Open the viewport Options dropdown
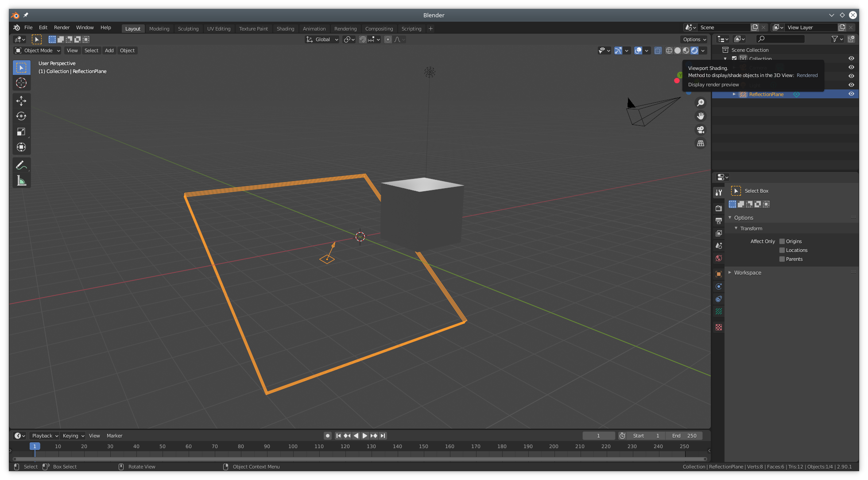The width and height of the screenshot is (868, 480). point(694,39)
